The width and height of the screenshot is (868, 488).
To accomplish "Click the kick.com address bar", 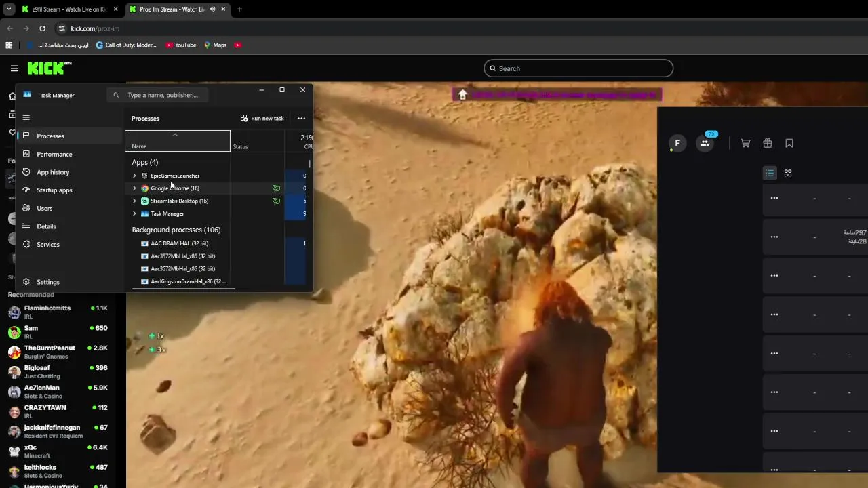I will coord(461,28).
